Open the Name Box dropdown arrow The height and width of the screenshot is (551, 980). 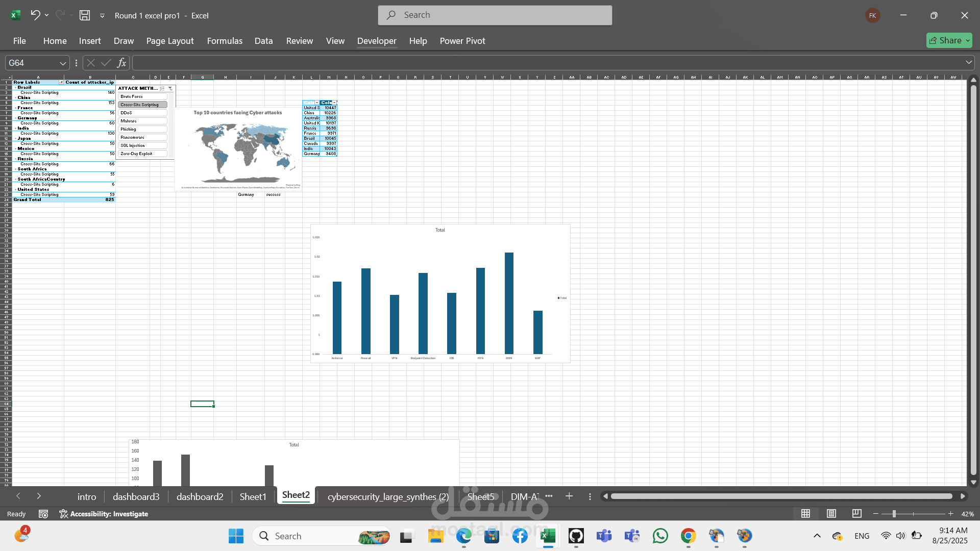coord(63,63)
